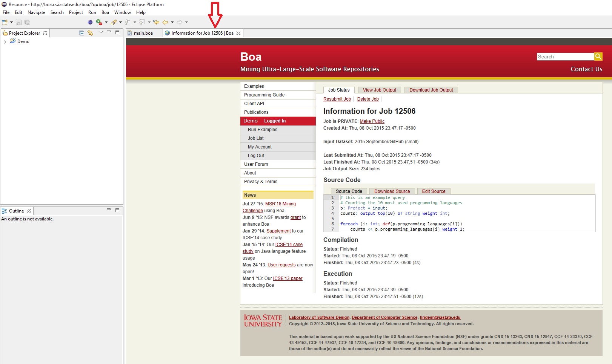Image resolution: width=612 pixels, height=364 pixels.
Task: Click the Make Public link
Action: (372, 121)
